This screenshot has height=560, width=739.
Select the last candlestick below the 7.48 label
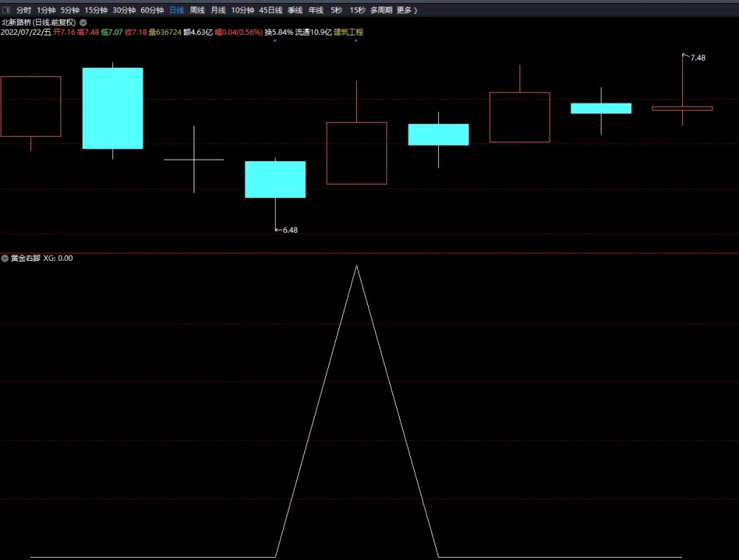point(682,109)
